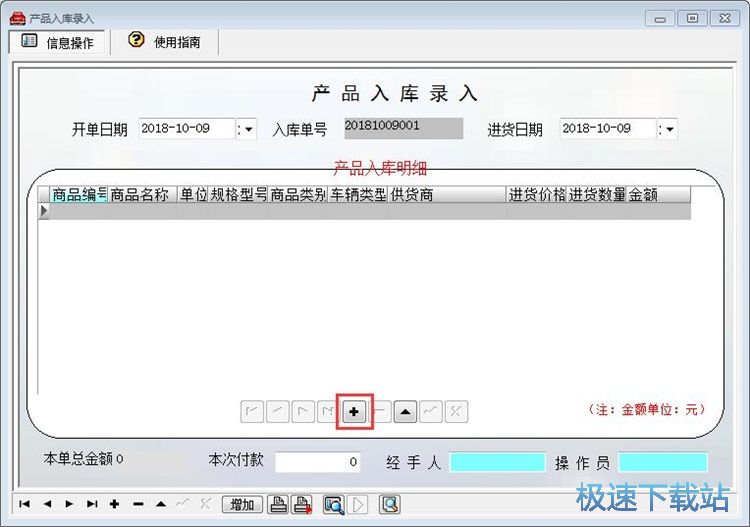Click the 规格型号 column header
750x527 pixels.
tap(238, 195)
